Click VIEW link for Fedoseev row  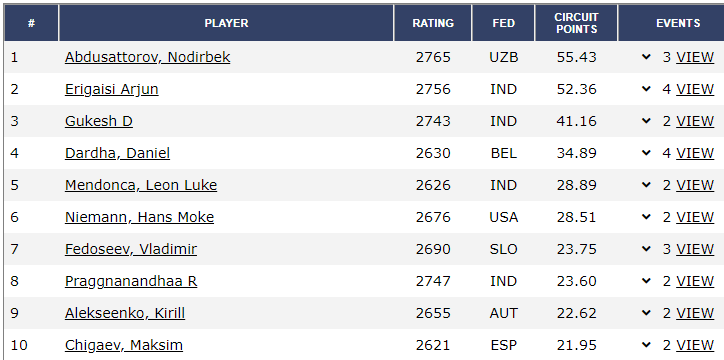695,249
